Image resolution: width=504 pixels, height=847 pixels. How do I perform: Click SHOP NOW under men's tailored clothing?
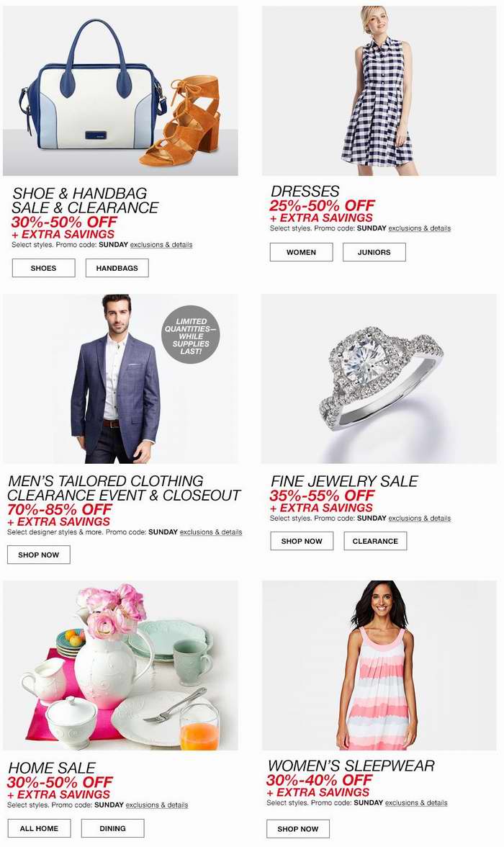39,555
